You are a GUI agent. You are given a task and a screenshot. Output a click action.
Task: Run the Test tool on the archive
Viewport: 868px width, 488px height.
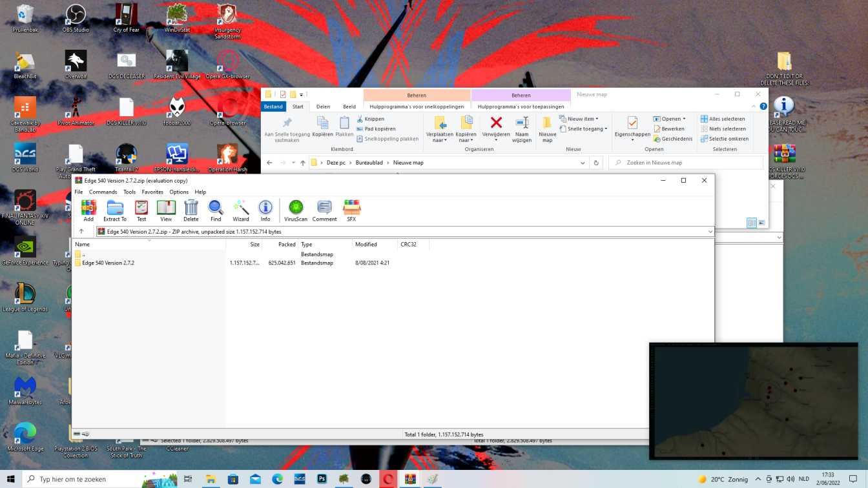pyautogui.click(x=141, y=210)
